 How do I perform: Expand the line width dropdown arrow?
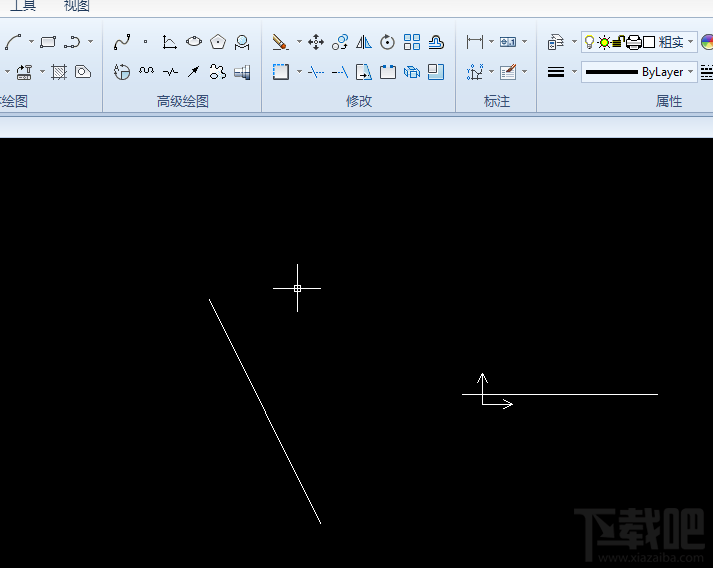tap(574, 71)
